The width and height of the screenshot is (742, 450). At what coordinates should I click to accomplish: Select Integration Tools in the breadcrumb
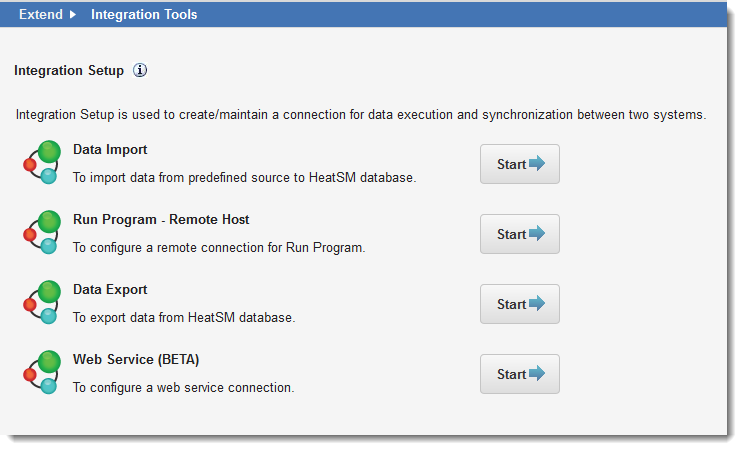(144, 14)
